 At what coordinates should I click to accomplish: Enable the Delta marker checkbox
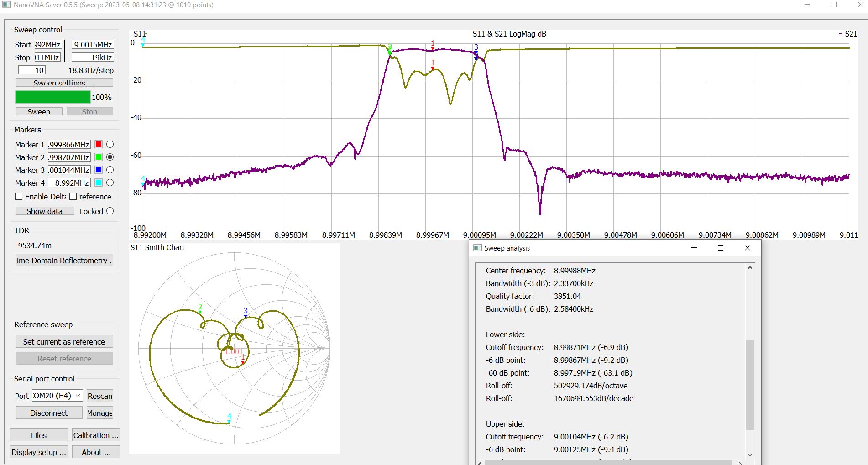(x=19, y=196)
